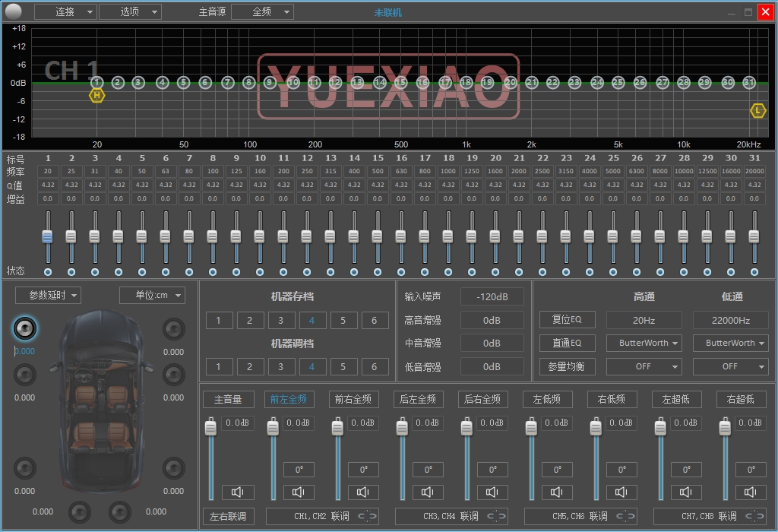Image resolution: width=778 pixels, height=532 pixels.
Task: Mute the 后右全频 channel speaker icon
Action: [x=492, y=492]
